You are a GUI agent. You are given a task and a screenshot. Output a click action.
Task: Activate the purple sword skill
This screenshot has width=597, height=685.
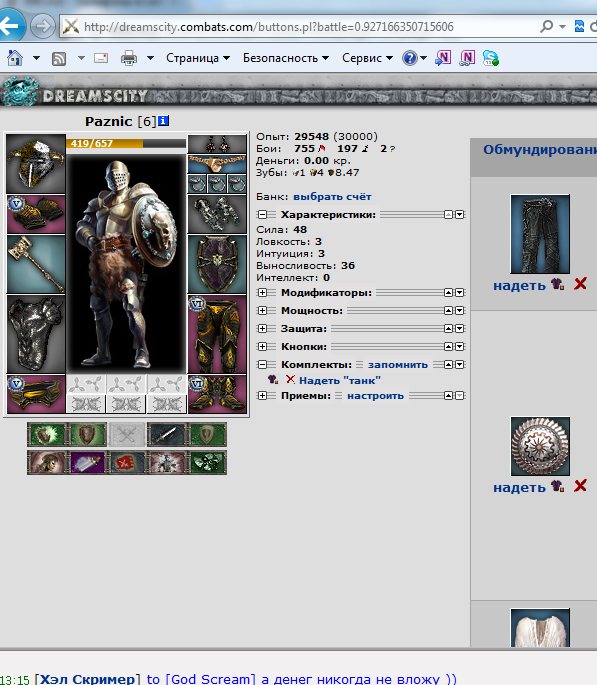click(x=87, y=462)
